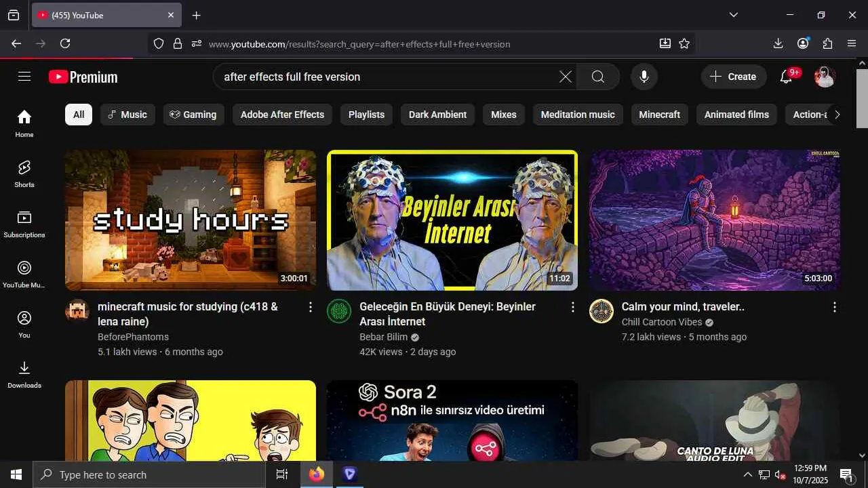Open minecraft music for studying title
Screen dimensions: 868x488
[188, 314]
